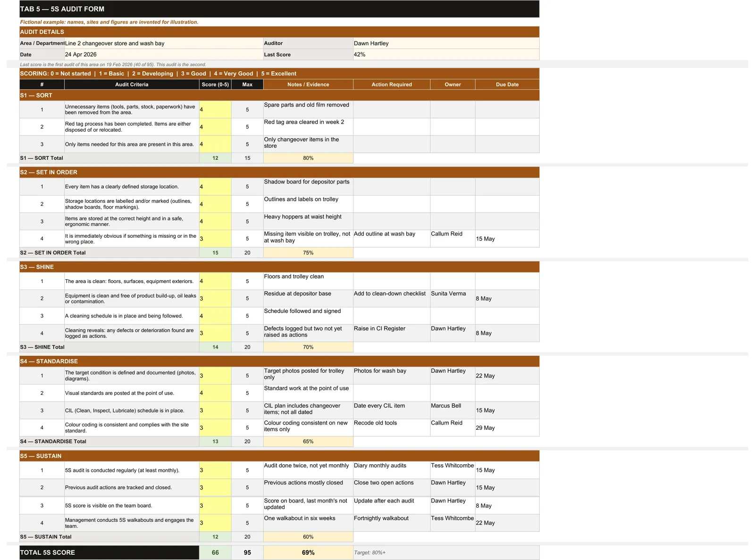Select due date '29 May'
Screen dimensions: 755x560
(x=507, y=428)
